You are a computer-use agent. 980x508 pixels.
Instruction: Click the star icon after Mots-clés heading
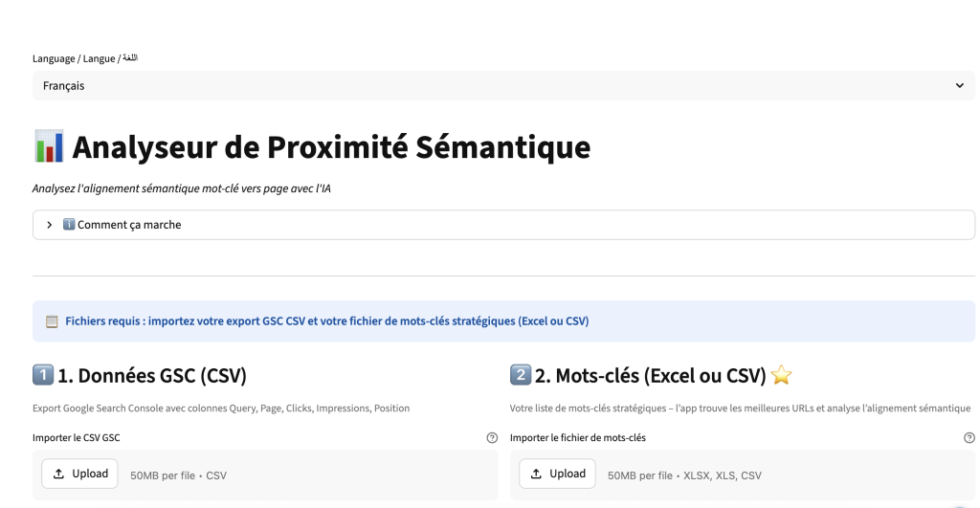782,376
